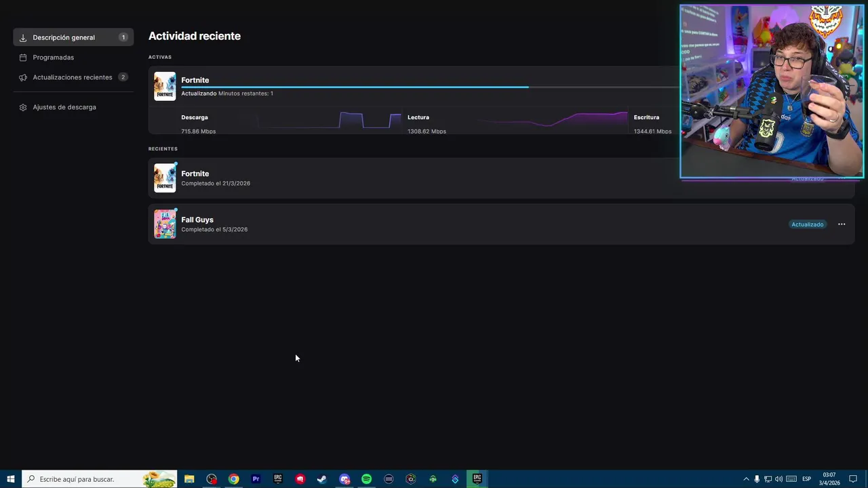The image size is (868, 488).
Task: Expand hidden system tray icons
Action: pyautogui.click(x=746, y=479)
